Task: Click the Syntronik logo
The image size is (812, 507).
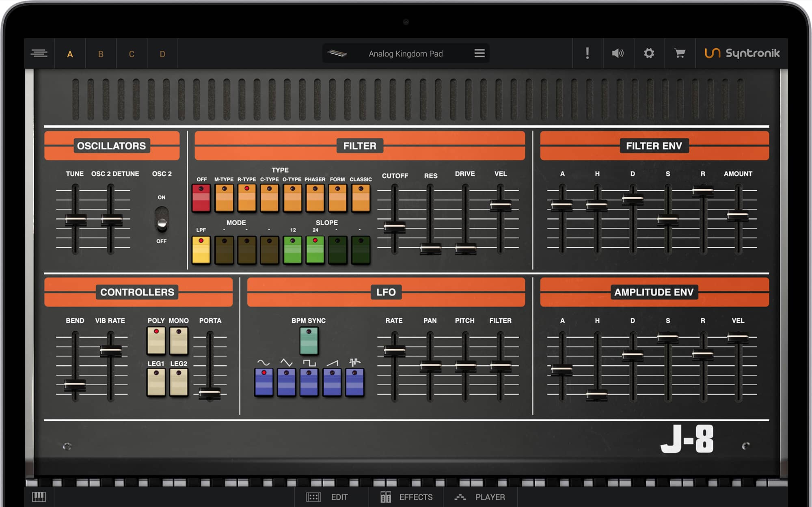Action: 742,53
